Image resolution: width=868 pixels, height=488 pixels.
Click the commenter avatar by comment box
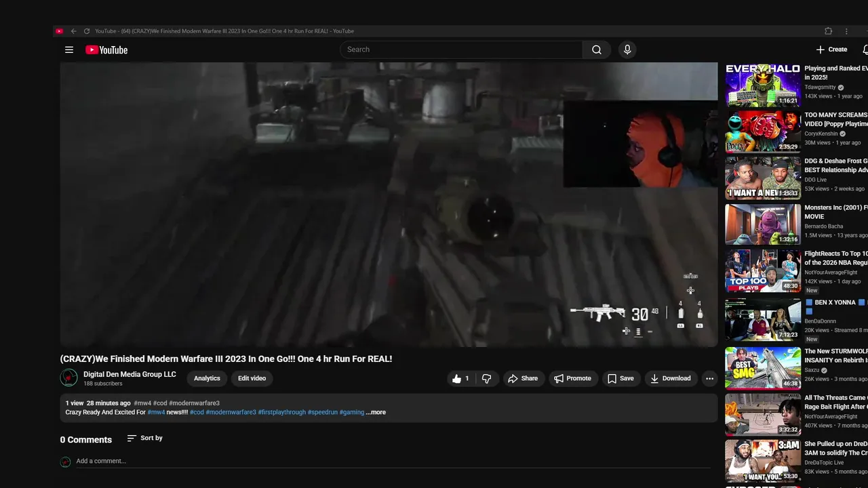coord(66,462)
